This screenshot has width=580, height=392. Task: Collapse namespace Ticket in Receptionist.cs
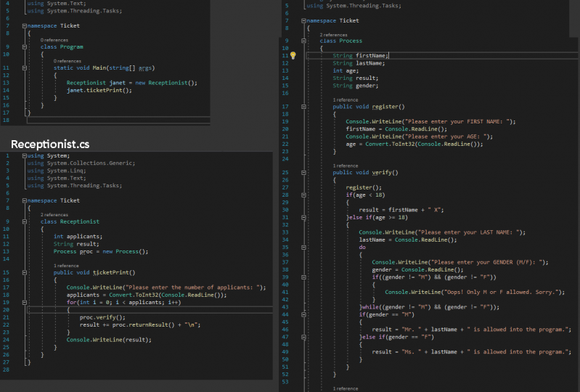25,200
